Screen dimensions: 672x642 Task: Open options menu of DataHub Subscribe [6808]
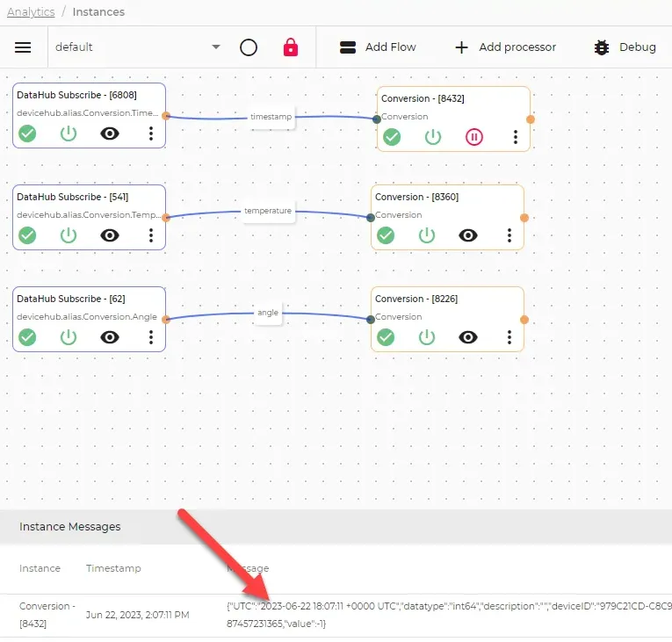[x=151, y=133]
